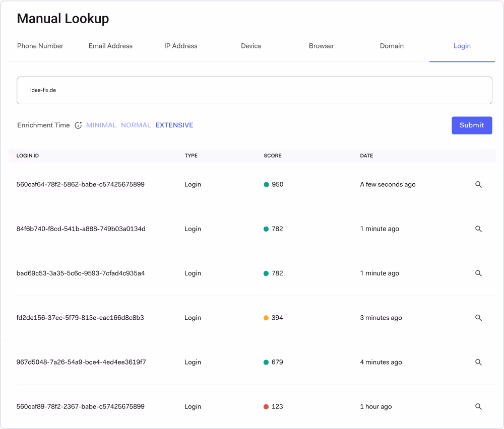
Task: Click the search icon beside 967d5048-7a26
Action: click(478, 362)
